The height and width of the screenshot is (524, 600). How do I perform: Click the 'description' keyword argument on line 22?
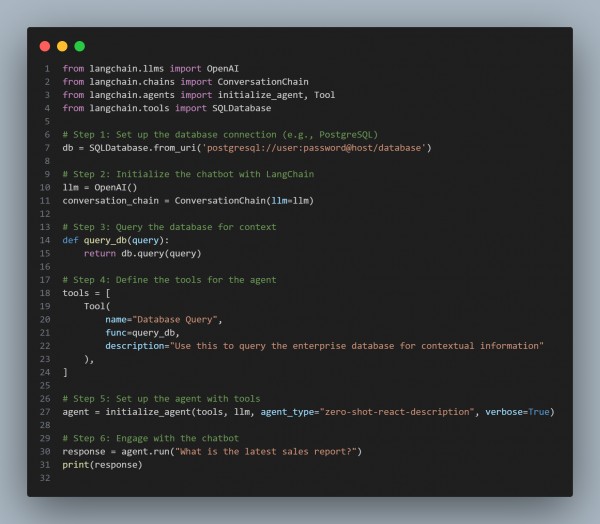[135, 346]
